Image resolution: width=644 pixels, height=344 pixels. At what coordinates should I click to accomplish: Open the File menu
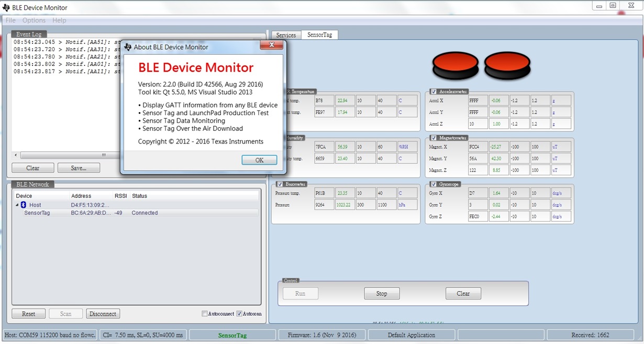tap(10, 20)
